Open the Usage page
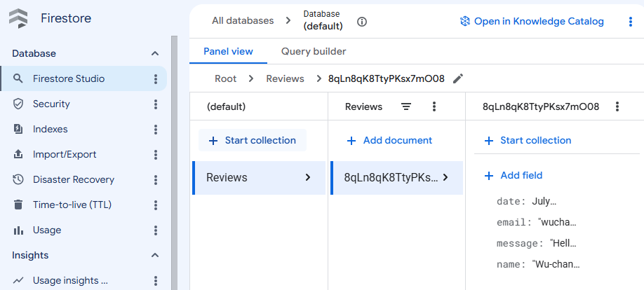The height and width of the screenshot is (290, 644). 47,230
